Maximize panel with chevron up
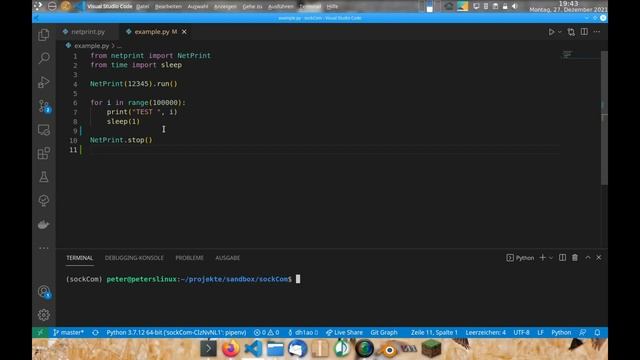The height and width of the screenshot is (360, 640). click(588, 258)
